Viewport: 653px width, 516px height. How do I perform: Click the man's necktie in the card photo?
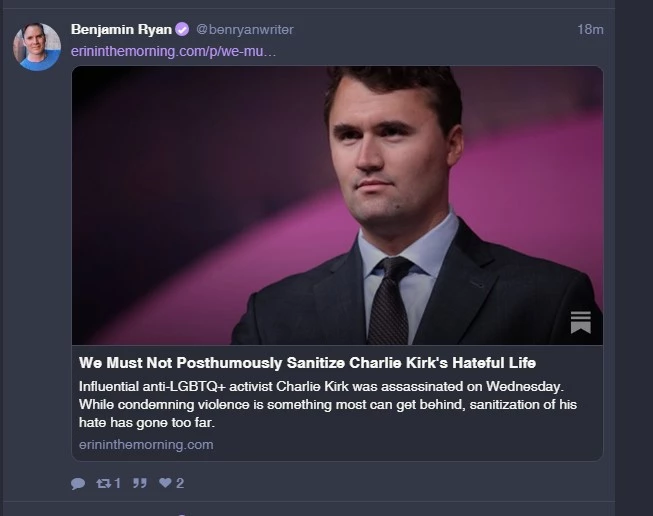(x=388, y=300)
